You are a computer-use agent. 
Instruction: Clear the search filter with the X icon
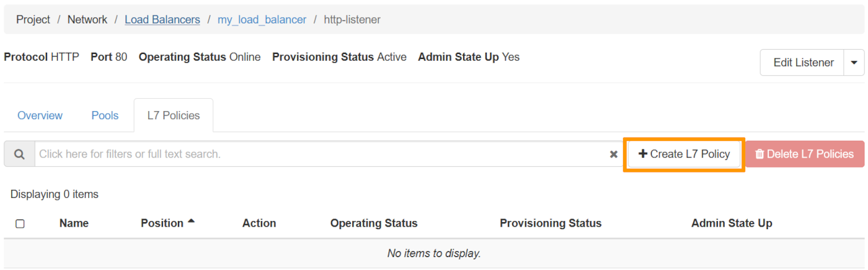613,154
